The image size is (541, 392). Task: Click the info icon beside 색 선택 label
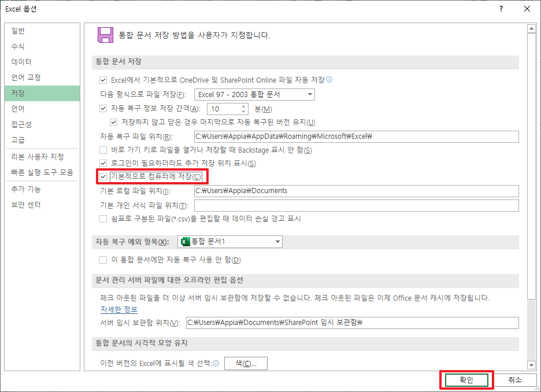point(216,363)
